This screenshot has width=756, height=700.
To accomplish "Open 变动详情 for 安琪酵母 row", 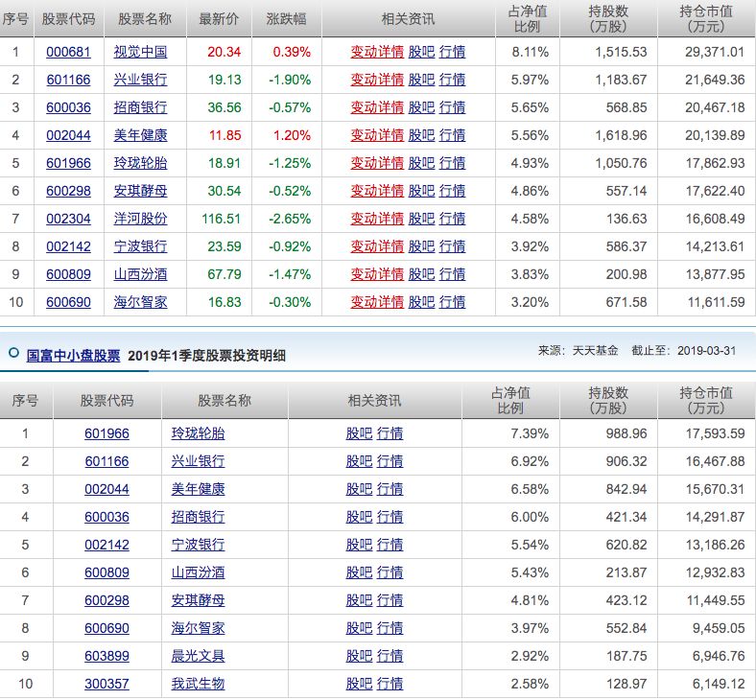I will (x=377, y=191).
